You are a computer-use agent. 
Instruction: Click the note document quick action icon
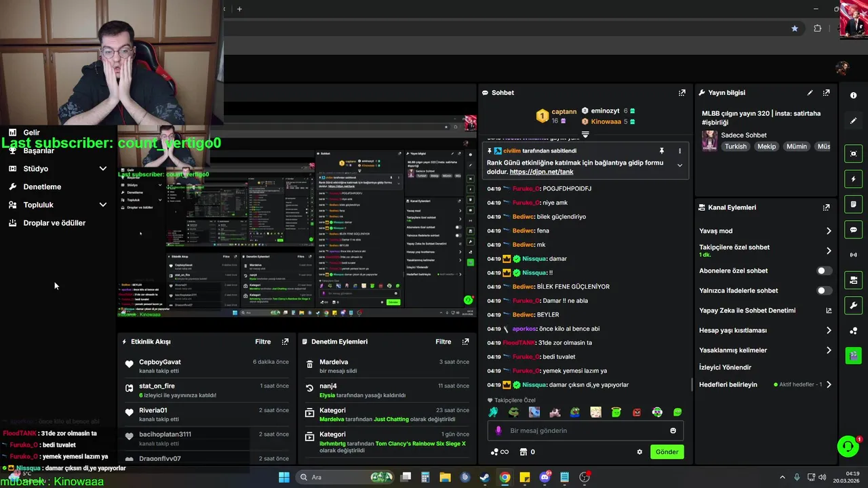853,204
